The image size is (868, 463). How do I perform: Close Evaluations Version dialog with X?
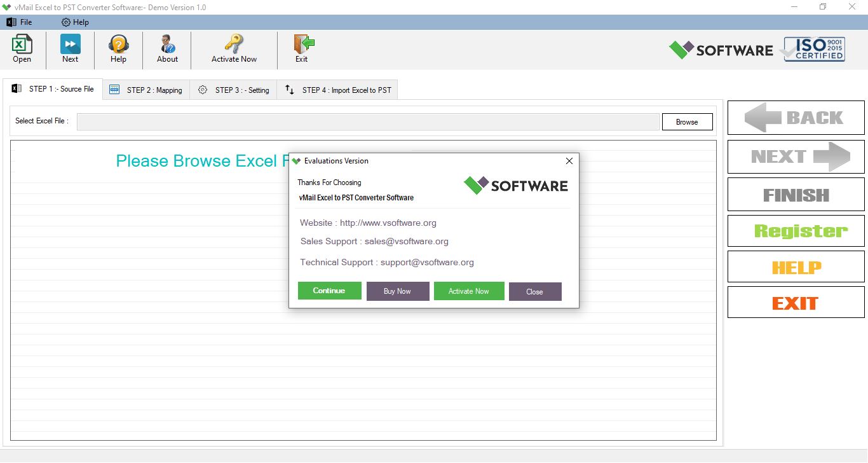(569, 161)
